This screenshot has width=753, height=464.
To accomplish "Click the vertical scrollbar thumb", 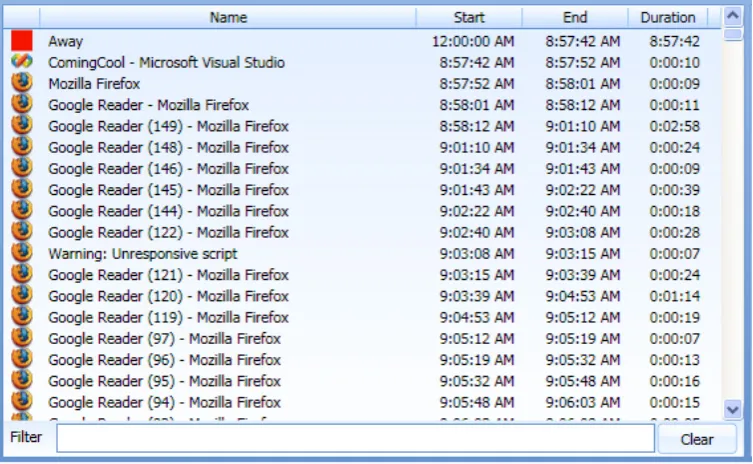I will [733, 35].
